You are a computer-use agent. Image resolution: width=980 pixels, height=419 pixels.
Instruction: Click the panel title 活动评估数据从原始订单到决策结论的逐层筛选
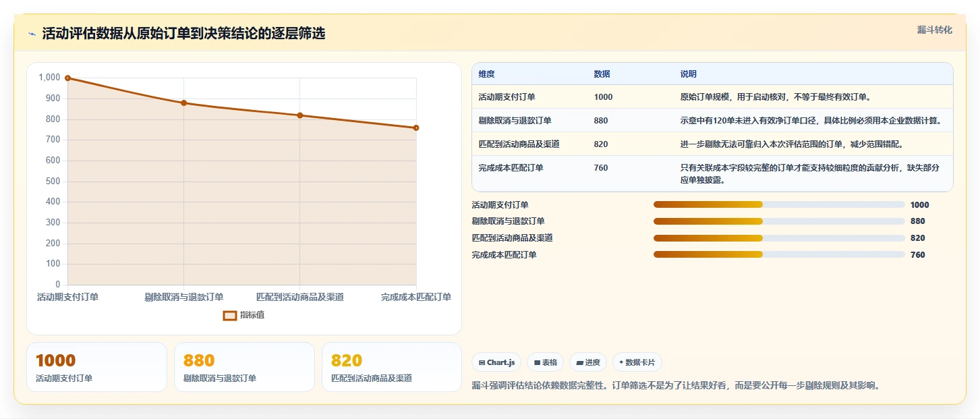click(183, 34)
